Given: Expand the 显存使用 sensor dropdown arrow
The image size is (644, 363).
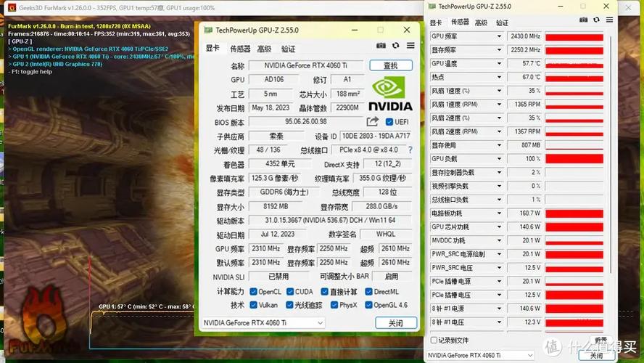Looking at the screenshot, I should [499, 145].
